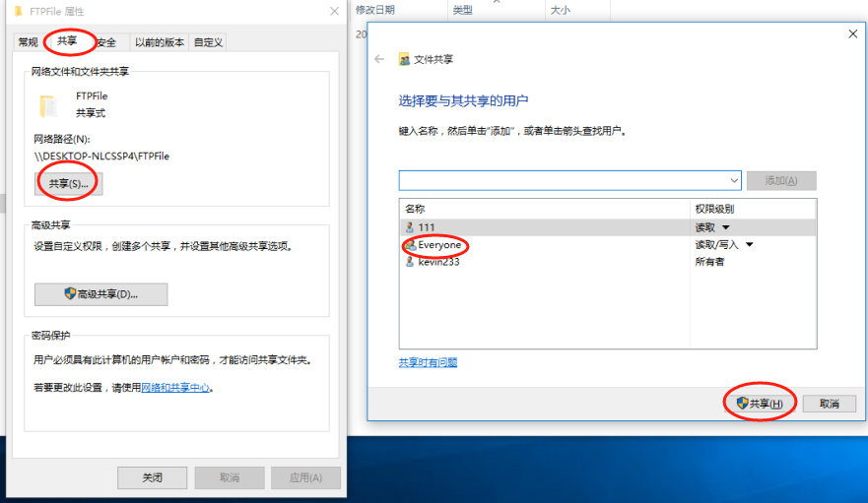Open 高级共享(D)... settings

point(101,294)
